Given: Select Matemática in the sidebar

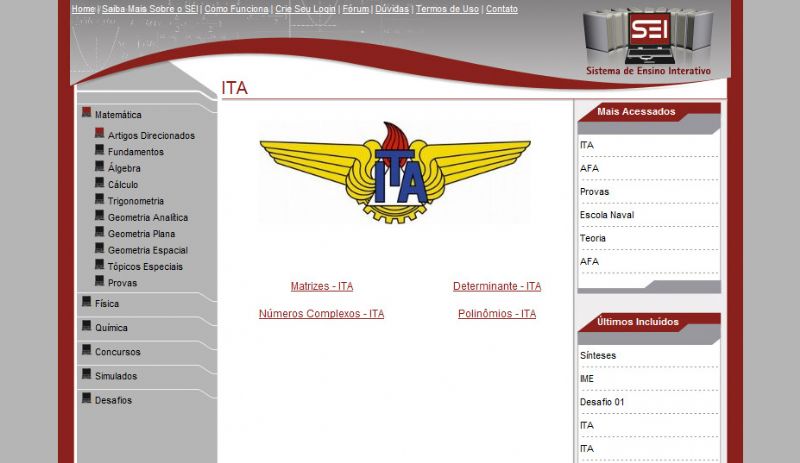Looking at the screenshot, I should [118, 115].
